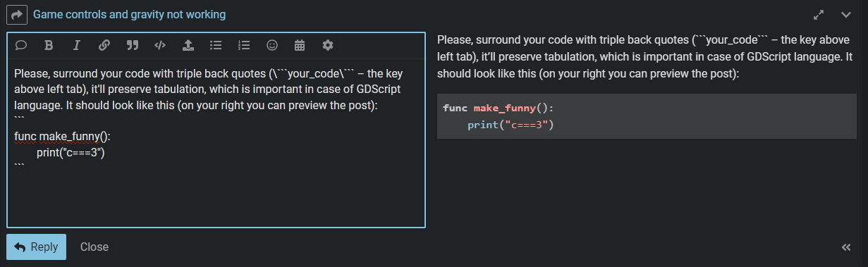
Task: Open the composer options gear menu
Action: coord(327,45)
